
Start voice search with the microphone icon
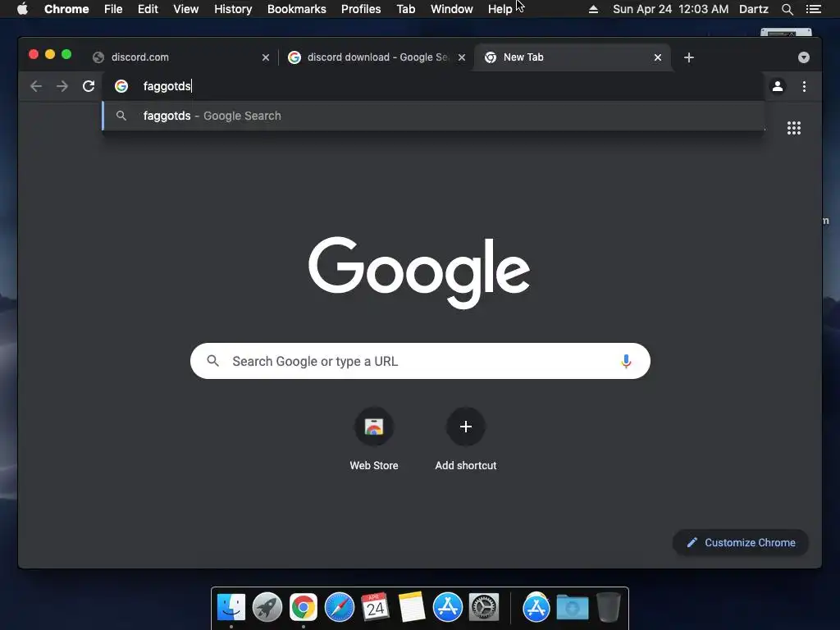(626, 362)
